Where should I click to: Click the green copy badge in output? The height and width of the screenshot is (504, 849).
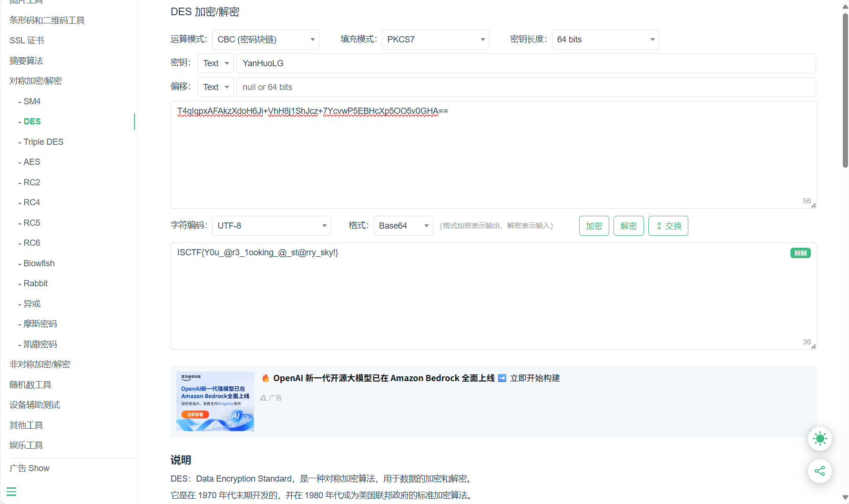800,253
